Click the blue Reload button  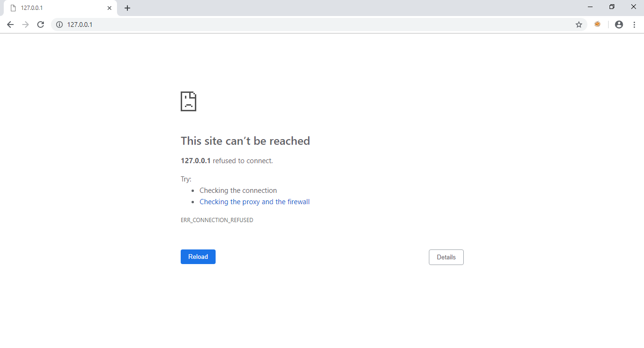point(198,257)
